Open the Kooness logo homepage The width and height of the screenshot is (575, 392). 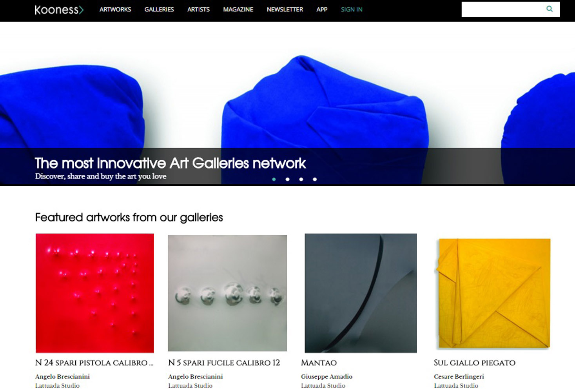(x=59, y=9)
